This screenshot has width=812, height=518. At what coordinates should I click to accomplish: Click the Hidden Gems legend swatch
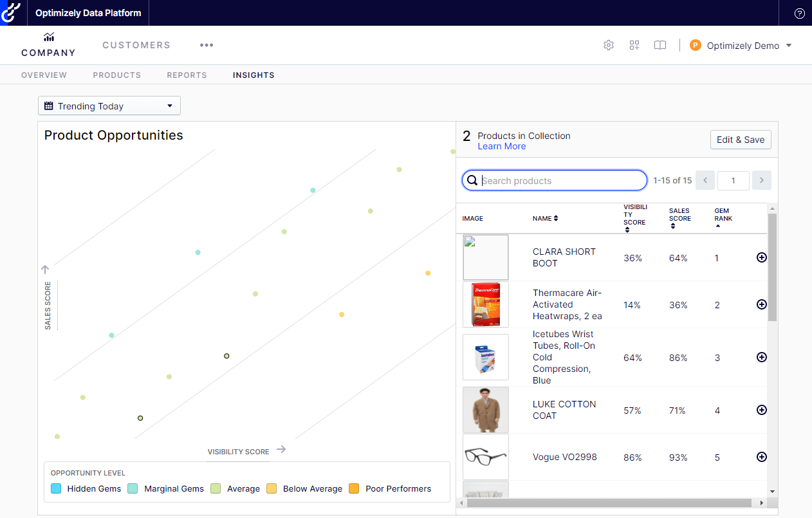click(x=56, y=488)
